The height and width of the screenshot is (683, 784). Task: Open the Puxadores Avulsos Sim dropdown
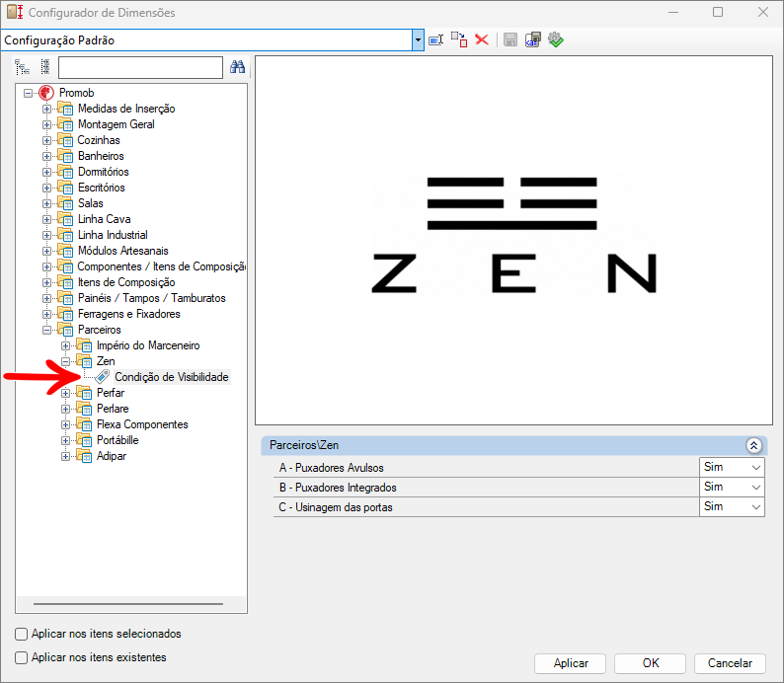pos(756,468)
